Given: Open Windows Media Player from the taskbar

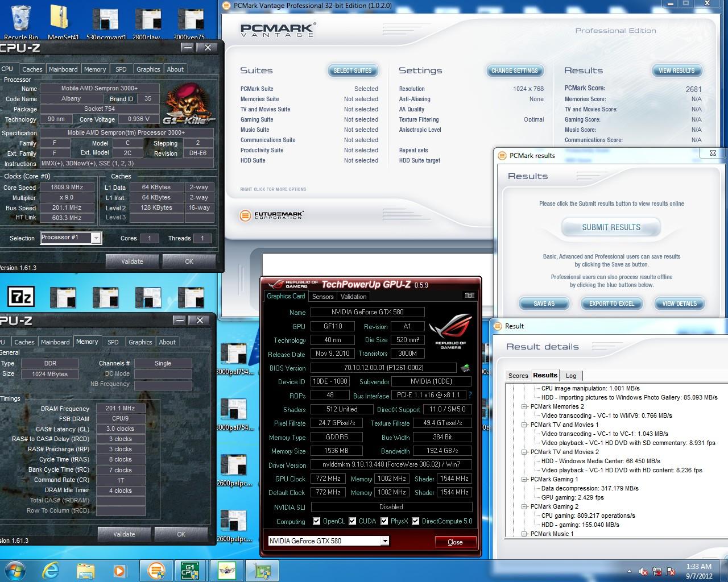Looking at the screenshot, I should [119, 571].
